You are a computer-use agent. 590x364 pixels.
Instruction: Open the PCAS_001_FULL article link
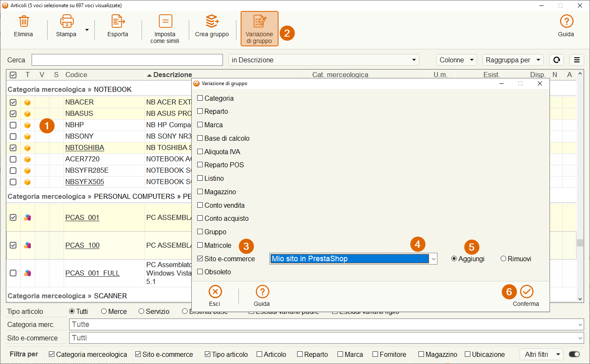pyautogui.click(x=92, y=273)
